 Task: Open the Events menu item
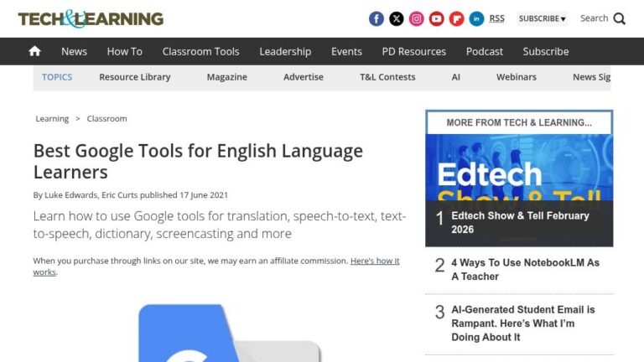(x=346, y=51)
